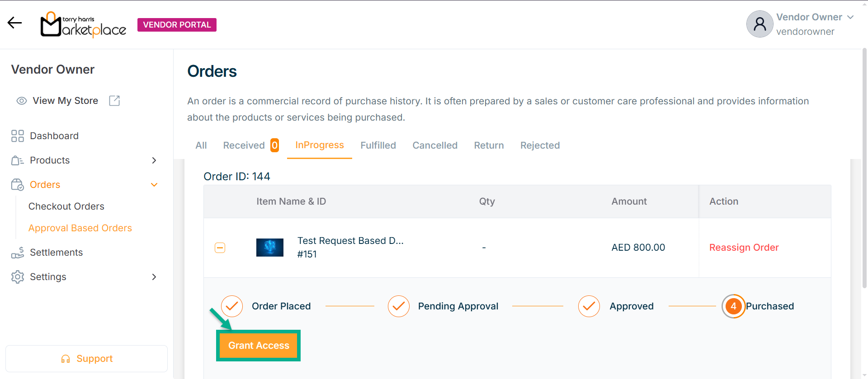Click the Support headset icon
Viewport: 868px width, 379px height.
coord(66,359)
